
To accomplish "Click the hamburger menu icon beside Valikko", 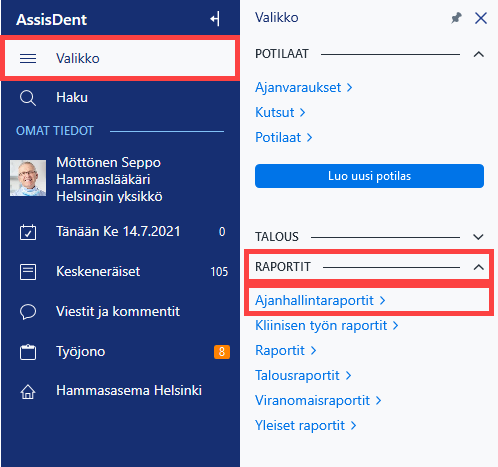I will 28,59.
